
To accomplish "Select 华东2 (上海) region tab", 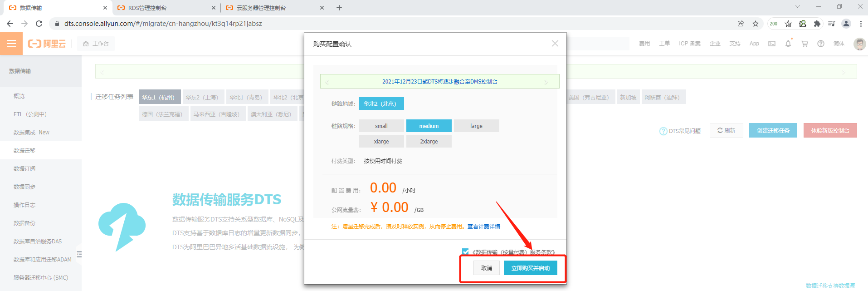I will [203, 97].
